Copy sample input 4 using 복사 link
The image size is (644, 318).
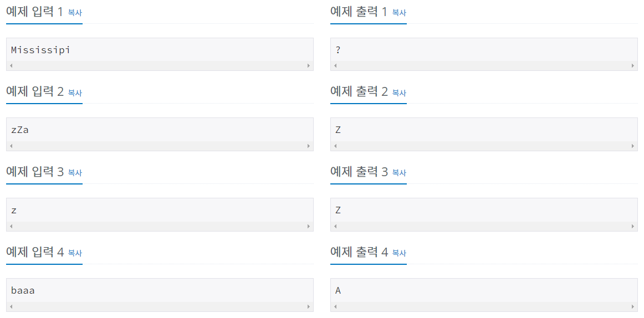pyautogui.click(x=75, y=254)
